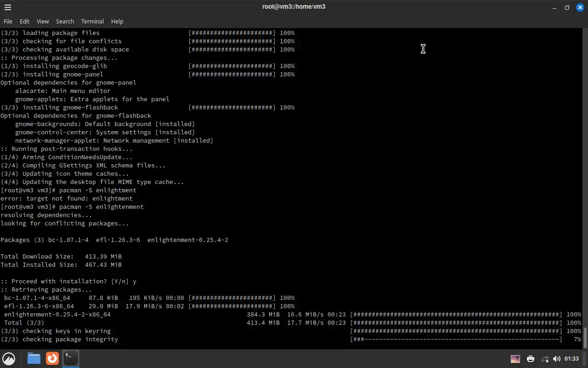The height and width of the screenshot is (368, 588).
Task: Open the Search menu
Action: coord(65,21)
